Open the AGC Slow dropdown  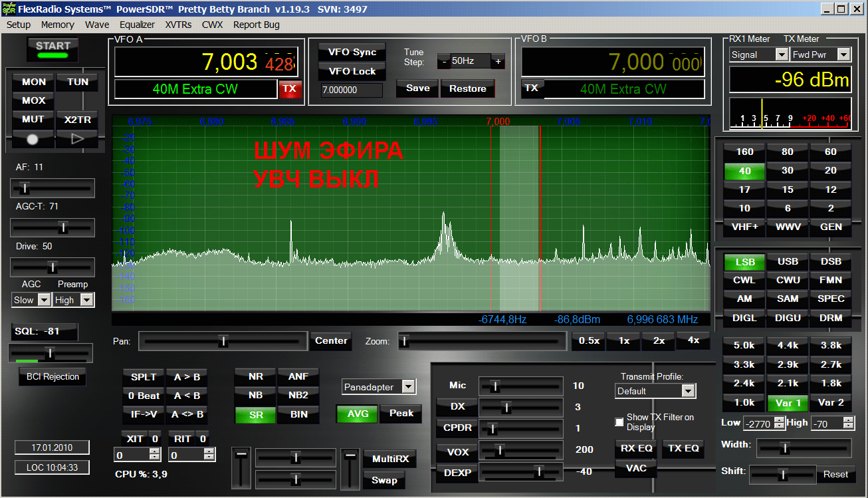click(44, 300)
